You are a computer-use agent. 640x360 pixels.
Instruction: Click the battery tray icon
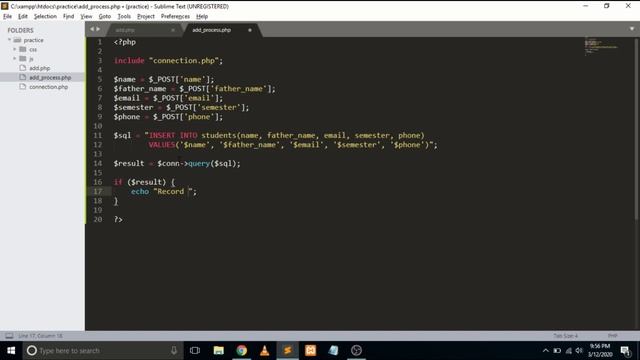coord(557,351)
